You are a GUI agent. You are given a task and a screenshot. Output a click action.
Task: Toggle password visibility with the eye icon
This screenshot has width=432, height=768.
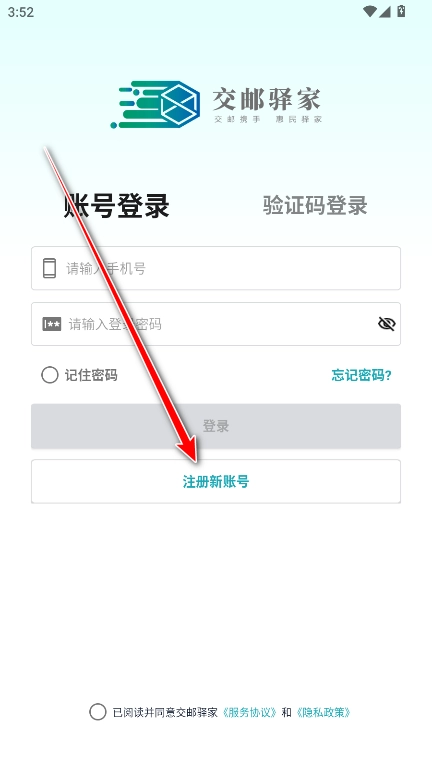(x=386, y=324)
